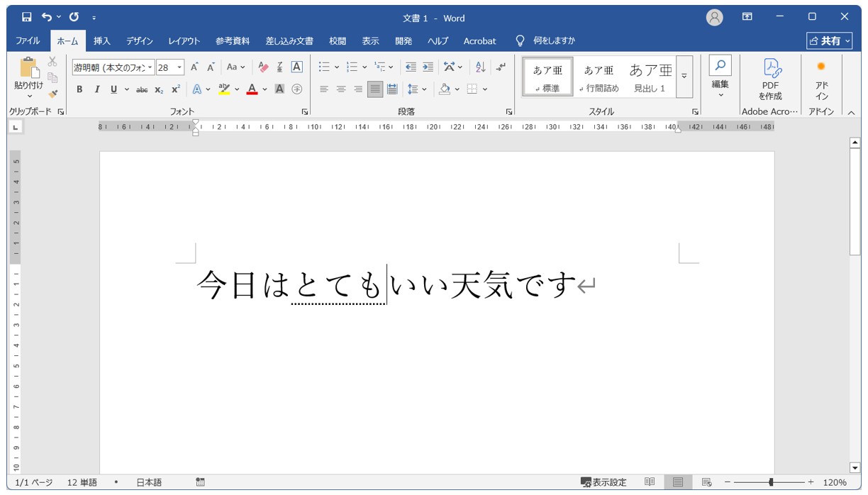The image size is (868, 495).
Task: Apply red font color
Action: click(252, 89)
